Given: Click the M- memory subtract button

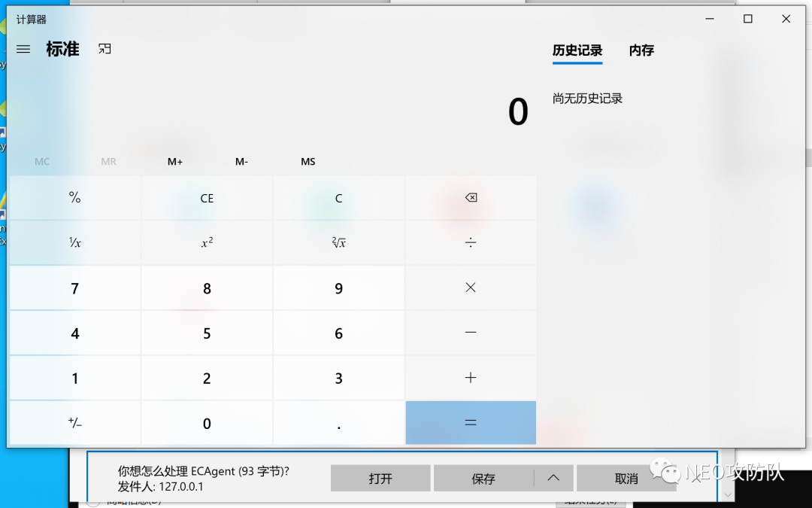Looking at the screenshot, I should click(241, 162).
